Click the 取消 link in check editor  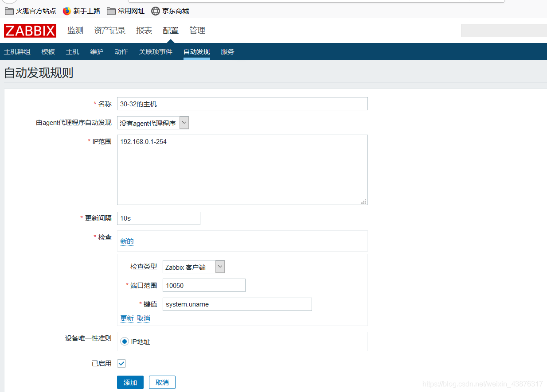coord(144,318)
